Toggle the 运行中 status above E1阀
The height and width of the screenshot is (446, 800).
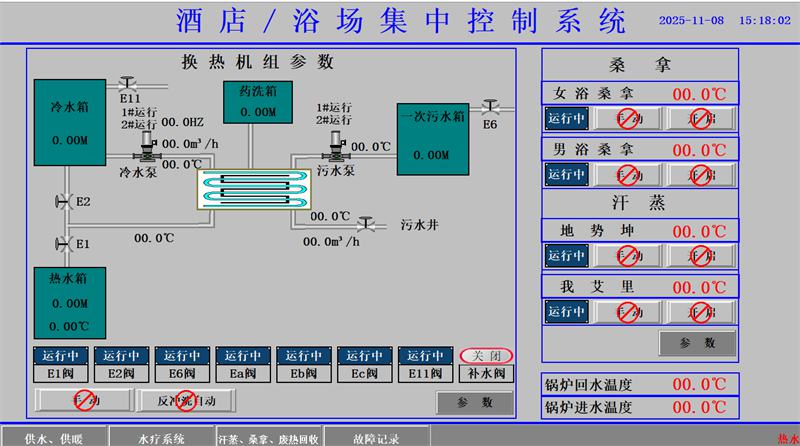click(61, 356)
